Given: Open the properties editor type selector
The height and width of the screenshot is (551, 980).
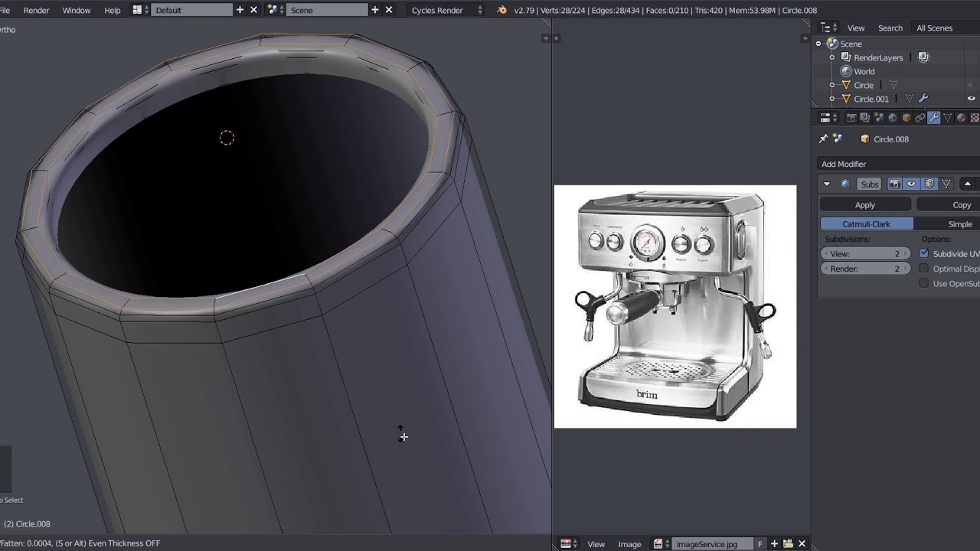Looking at the screenshot, I should pos(828,118).
